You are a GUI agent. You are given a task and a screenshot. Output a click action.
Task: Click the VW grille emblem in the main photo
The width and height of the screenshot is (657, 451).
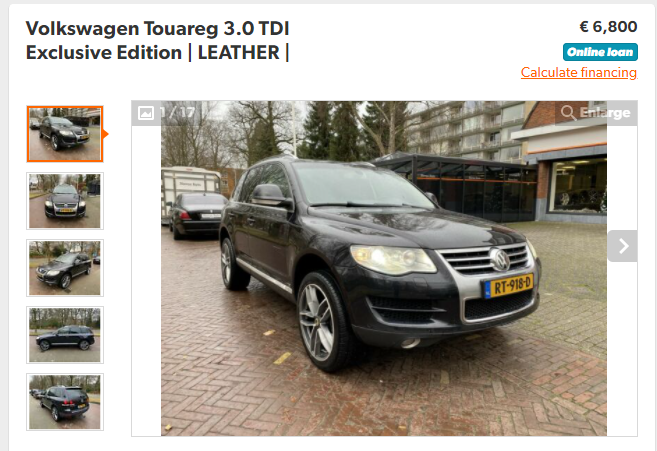click(499, 260)
